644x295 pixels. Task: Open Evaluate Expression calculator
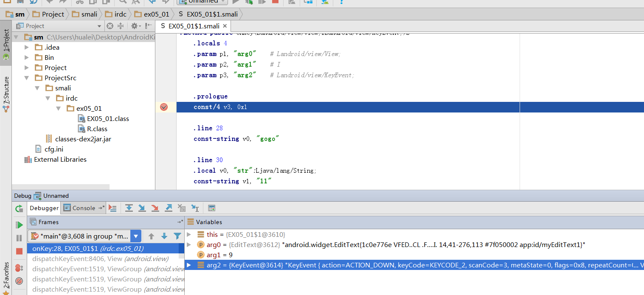pos(211,208)
